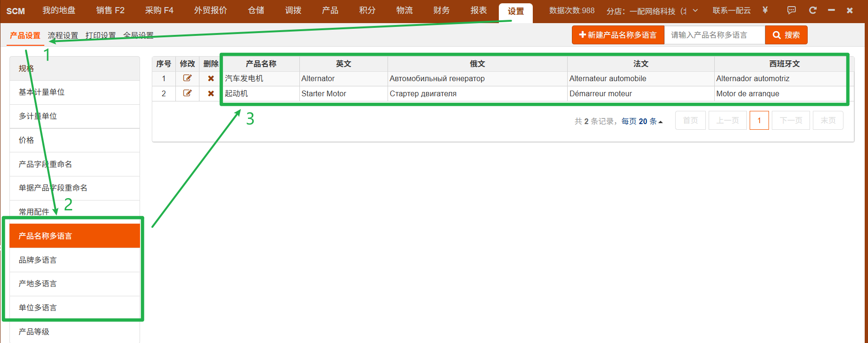The image size is (868, 343).
Task: Switch to the 流程设置 tab
Action: point(63,35)
